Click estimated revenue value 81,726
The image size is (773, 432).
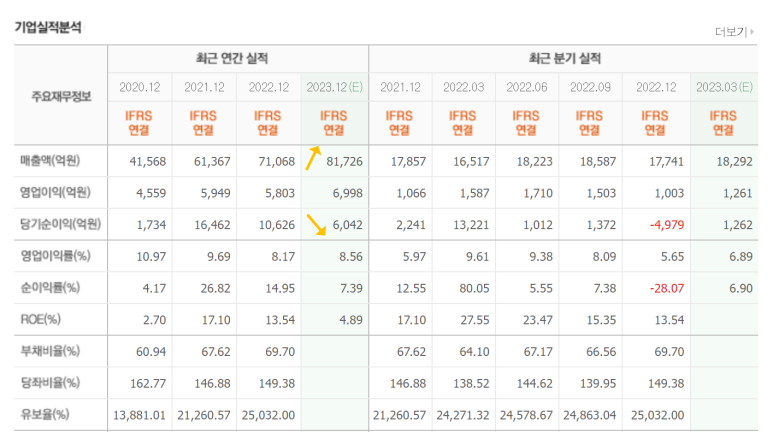344,161
